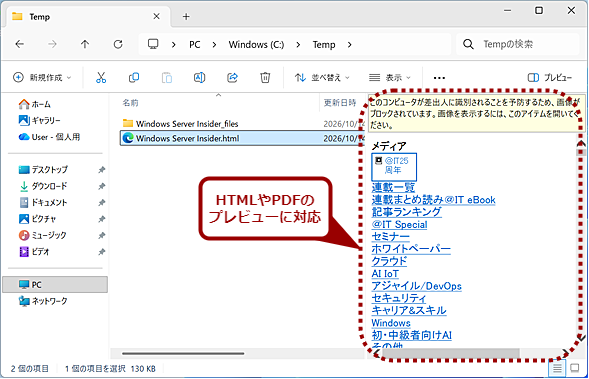Expand chevron after Windows (C:) breadcrumb
The width and height of the screenshot is (589, 379).
point(298,45)
